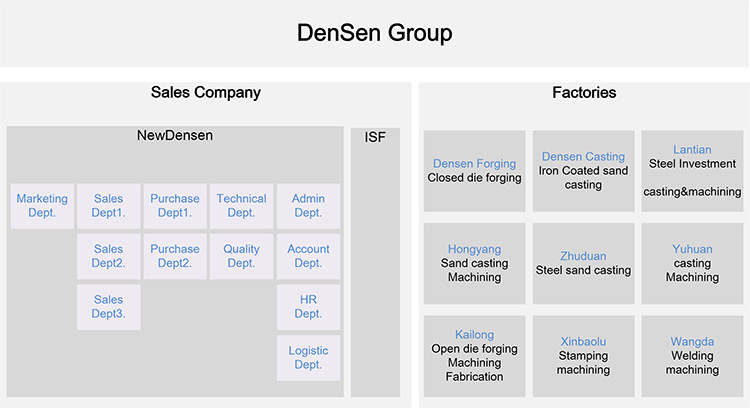
Task: Click Sales Dept3. department link
Action: (109, 306)
